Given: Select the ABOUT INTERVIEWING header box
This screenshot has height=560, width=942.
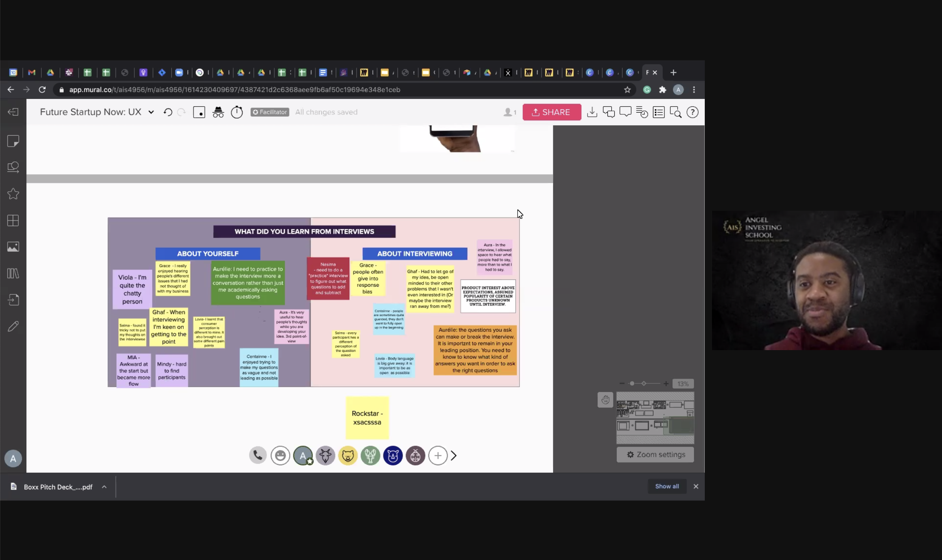Looking at the screenshot, I should pyautogui.click(x=415, y=254).
